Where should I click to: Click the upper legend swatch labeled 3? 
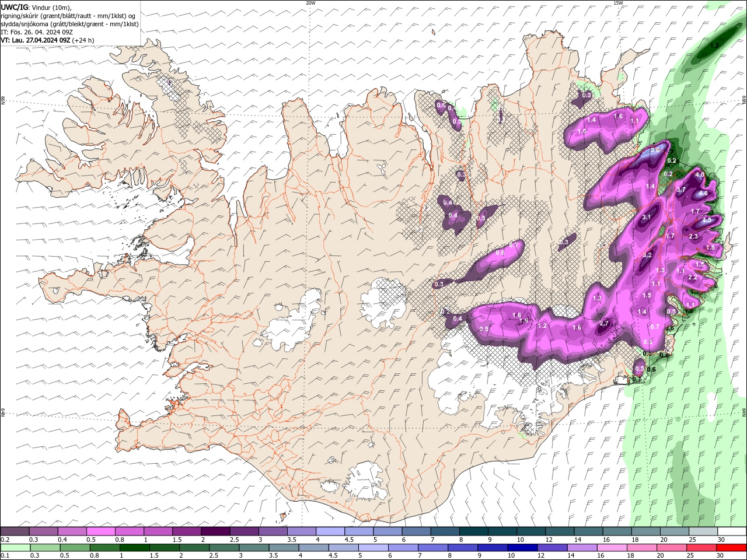point(272,531)
